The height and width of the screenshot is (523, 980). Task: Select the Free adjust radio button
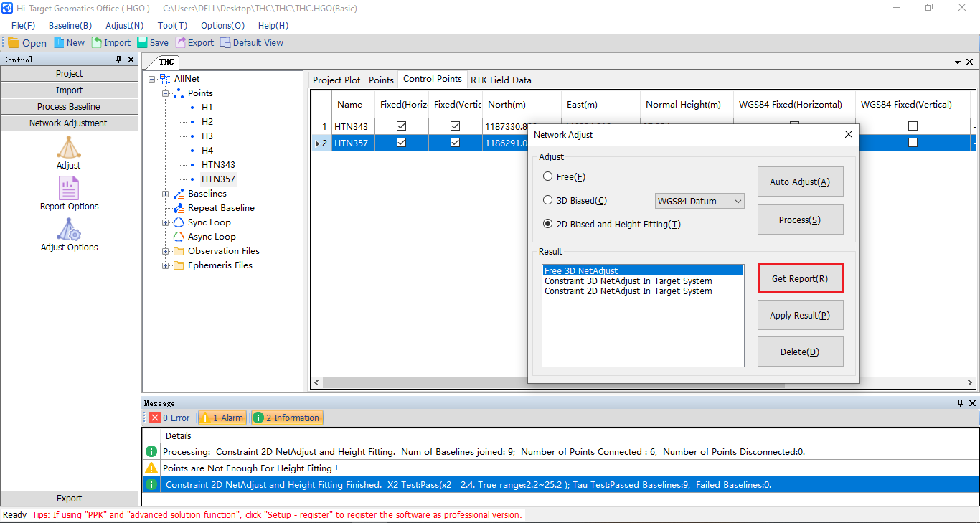coord(548,176)
